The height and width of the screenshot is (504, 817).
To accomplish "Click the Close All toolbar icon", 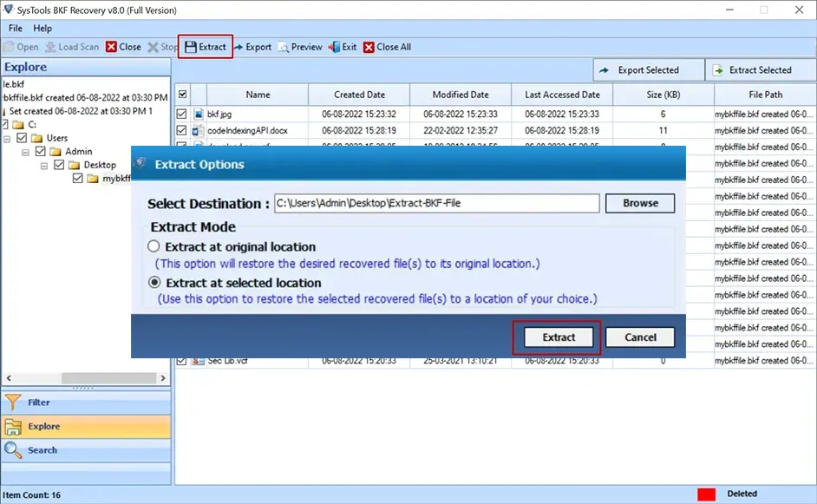I will point(369,47).
